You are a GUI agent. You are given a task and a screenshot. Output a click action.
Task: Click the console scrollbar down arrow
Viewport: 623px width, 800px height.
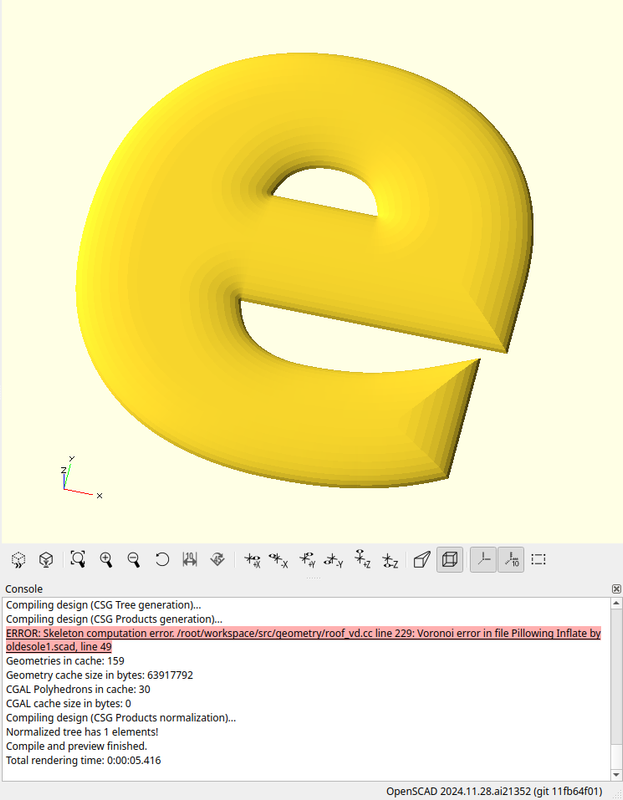coord(616,776)
